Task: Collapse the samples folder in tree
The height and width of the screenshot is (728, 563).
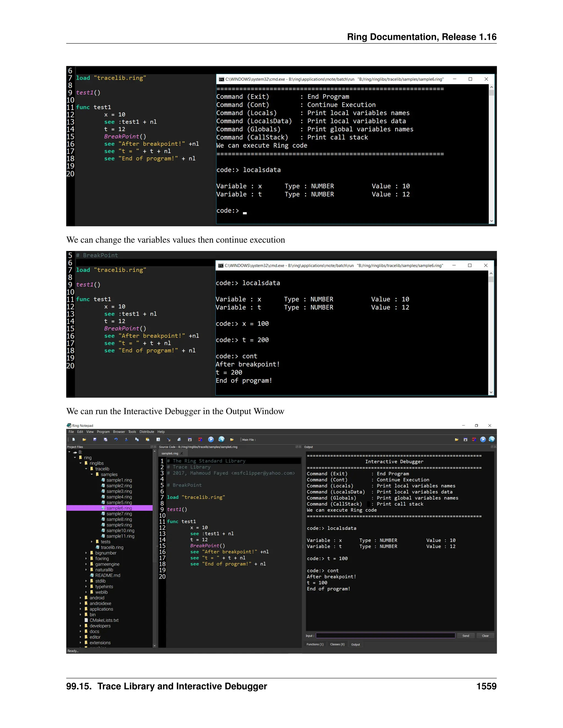Action: pyautogui.click(x=92, y=474)
